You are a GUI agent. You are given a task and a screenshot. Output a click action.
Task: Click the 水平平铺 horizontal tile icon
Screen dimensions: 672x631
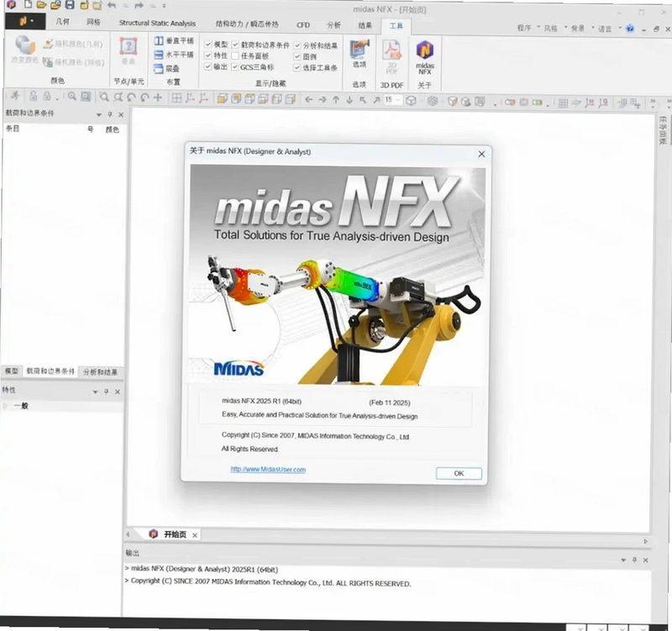click(x=159, y=55)
